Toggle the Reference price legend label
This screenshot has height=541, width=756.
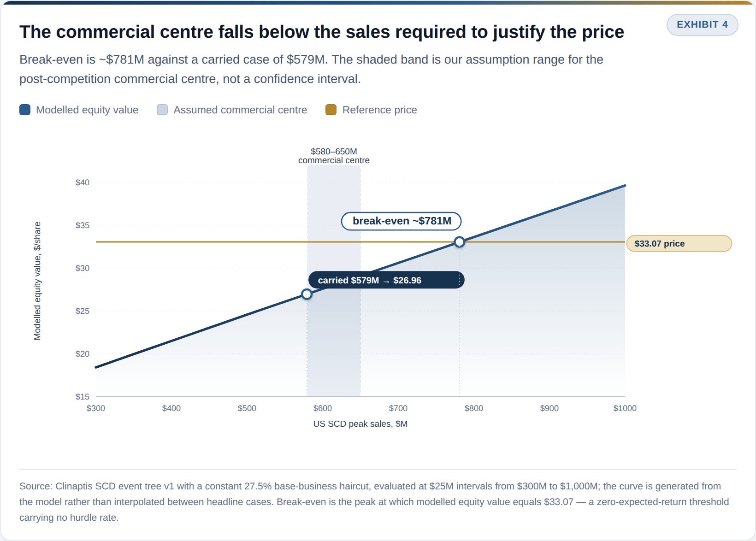(x=379, y=110)
